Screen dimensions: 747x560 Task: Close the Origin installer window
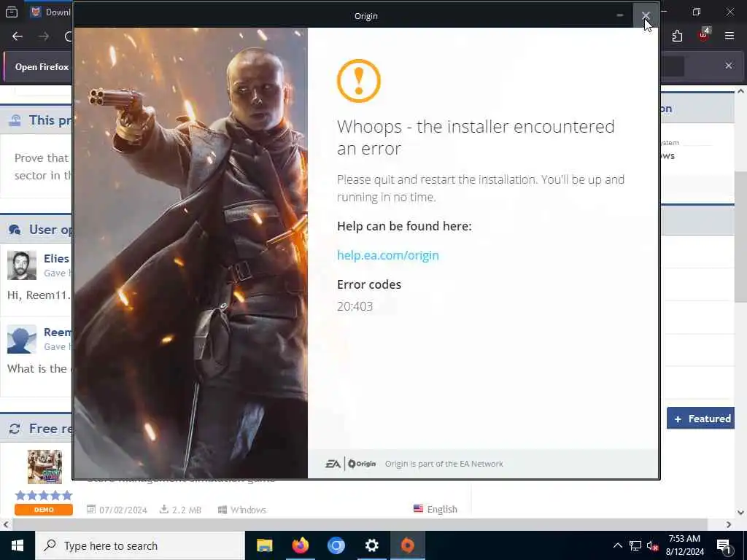coord(646,16)
